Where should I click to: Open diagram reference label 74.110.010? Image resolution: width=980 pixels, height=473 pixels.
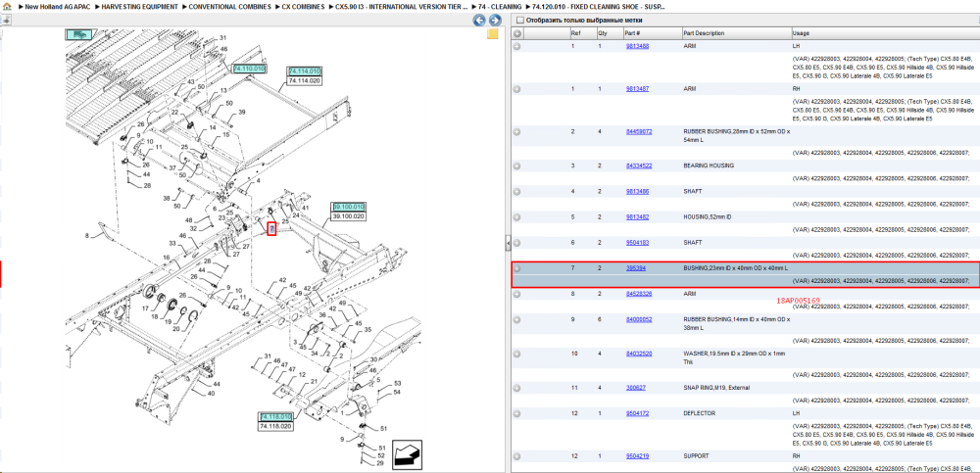coord(249,69)
